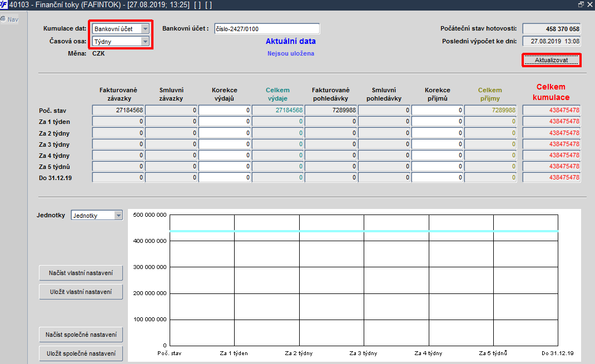The height and width of the screenshot is (364, 595).
Task: Click Smluvní závazky field in Poč. stav row
Action: point(171,110)
